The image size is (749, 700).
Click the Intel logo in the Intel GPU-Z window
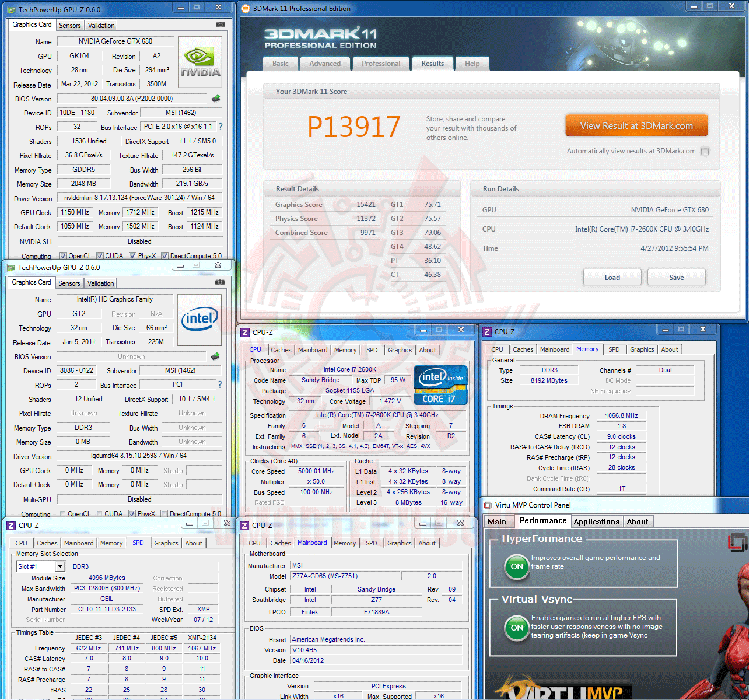(x=199, y=320)
